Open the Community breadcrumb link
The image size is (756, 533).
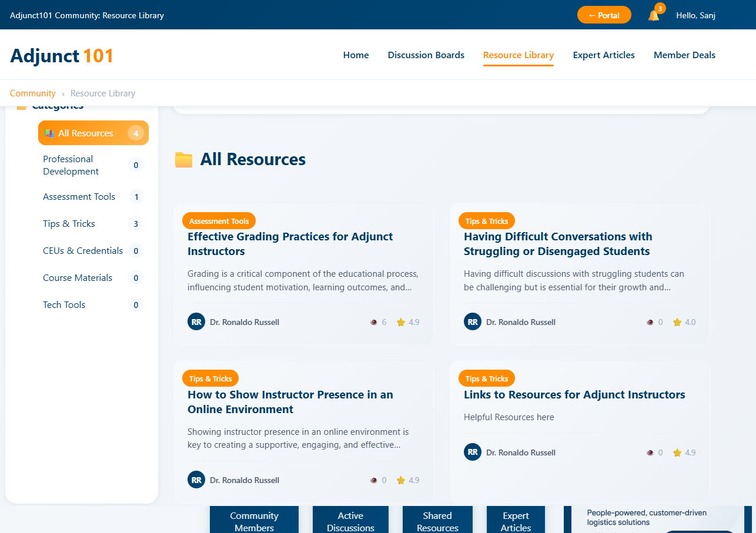(x=32, y=93)
